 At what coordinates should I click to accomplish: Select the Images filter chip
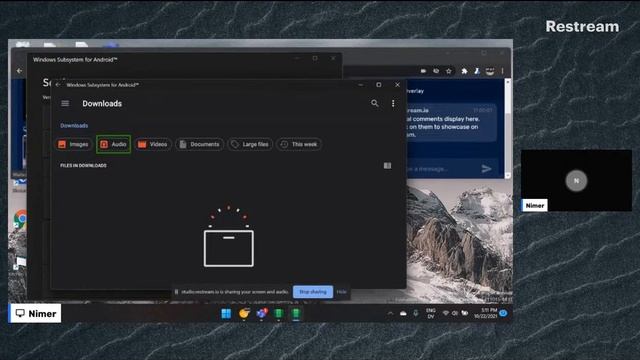point(73,144)
